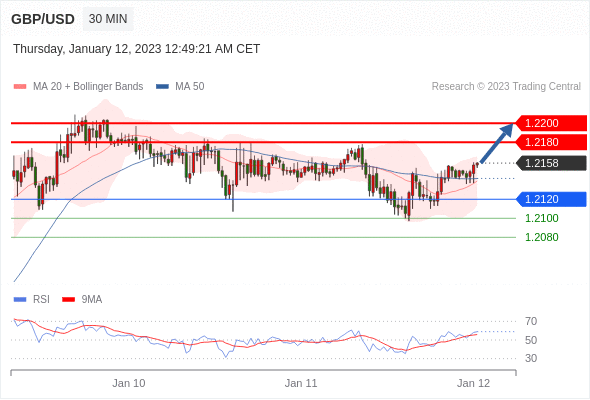The height and width of the screenshot is (400, 590).
Task: Click the MA 50 legend label
Action: pyautogui.click(x=190, y=87)
